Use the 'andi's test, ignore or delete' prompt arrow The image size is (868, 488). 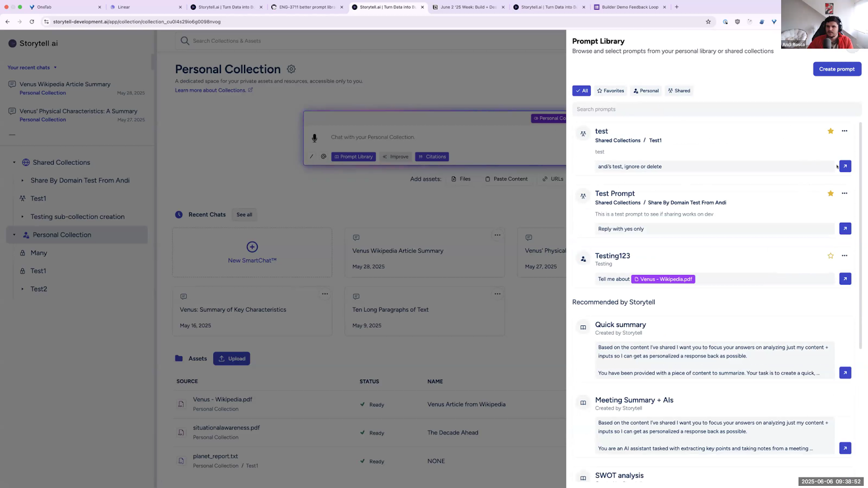pos(845,166)
